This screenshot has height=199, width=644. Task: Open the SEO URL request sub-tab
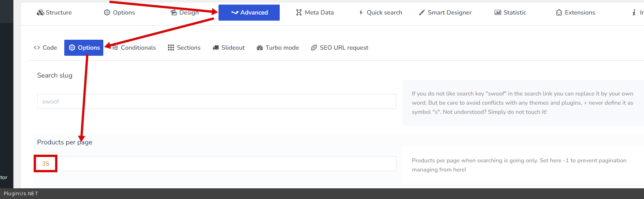[340, 48]
